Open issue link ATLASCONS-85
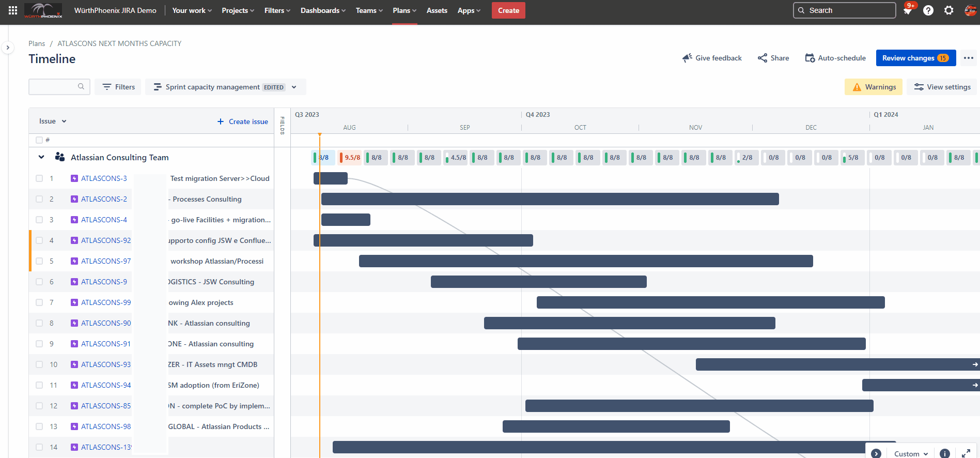Viewport: 980px width, 458px height. (106, 406)
